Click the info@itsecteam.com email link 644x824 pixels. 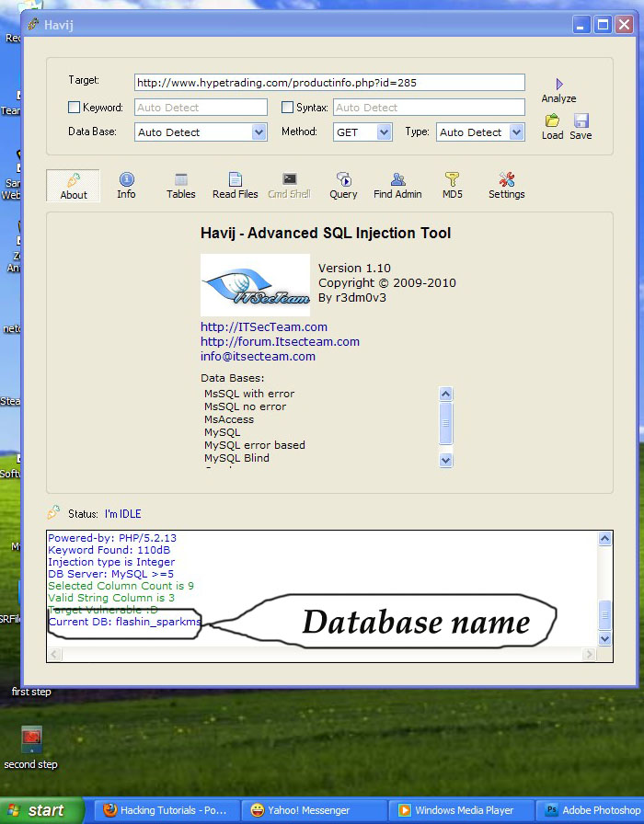[259, 356]
